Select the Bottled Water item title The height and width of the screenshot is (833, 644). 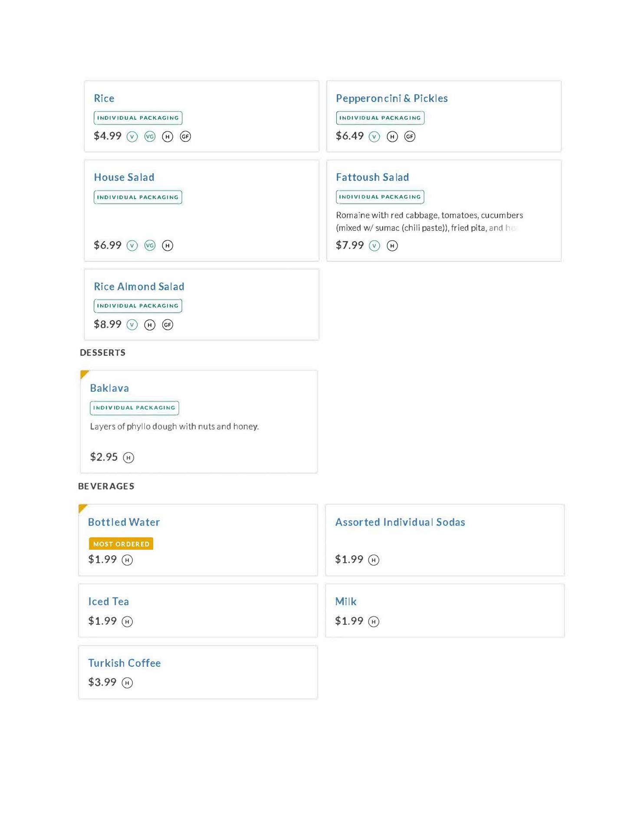coord(124,522)
